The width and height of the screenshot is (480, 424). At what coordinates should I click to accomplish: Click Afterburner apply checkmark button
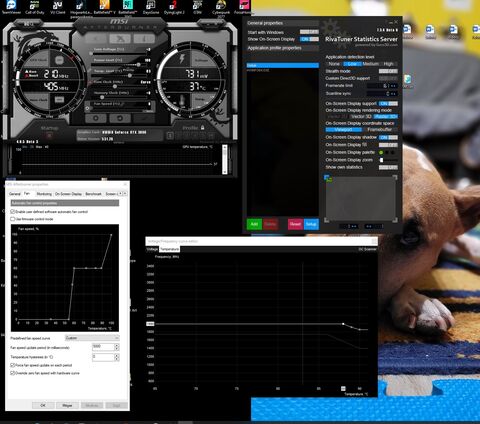(144, 118)
